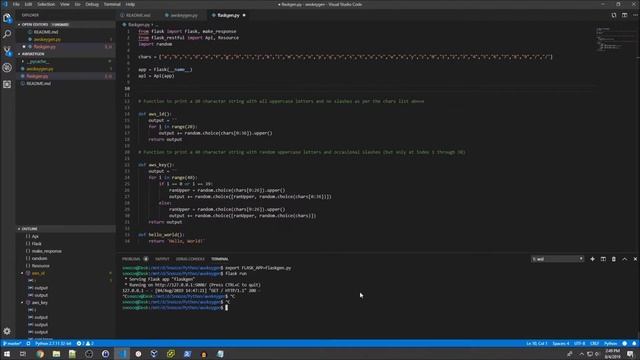Click the master git branch indicator
Screen dimensions: 640x360
(x=12, y=343)
